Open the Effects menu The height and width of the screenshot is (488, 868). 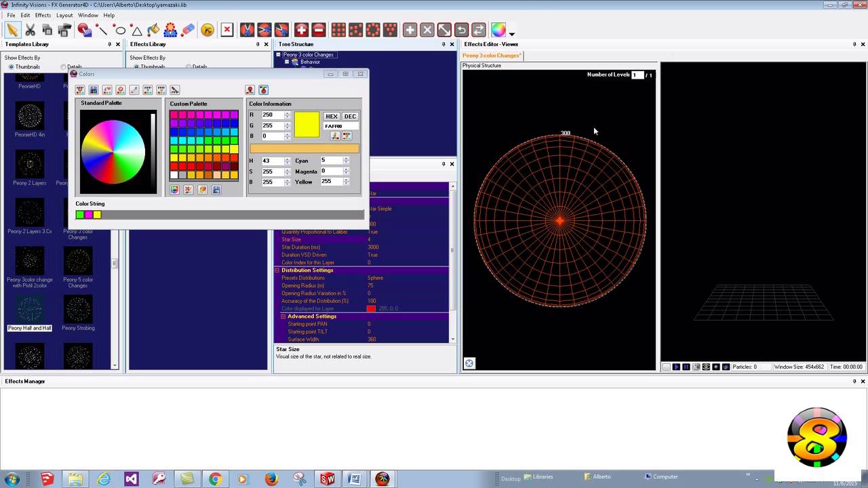tap(43, 15)
